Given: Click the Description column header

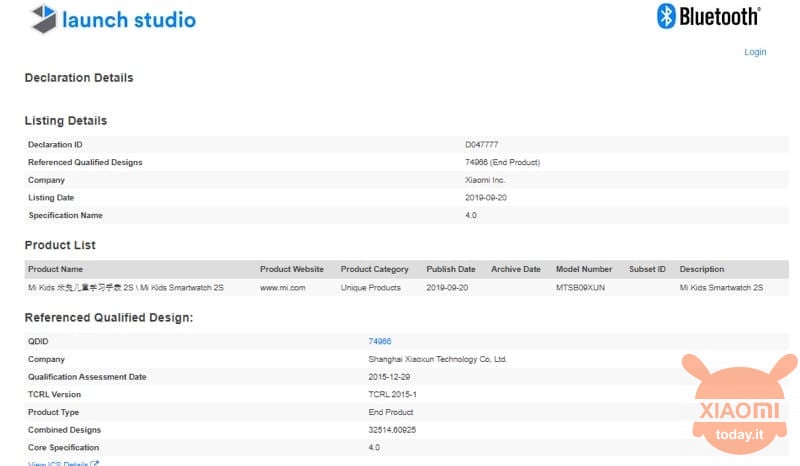Looking at the screenshot, I should pos(702,269).
